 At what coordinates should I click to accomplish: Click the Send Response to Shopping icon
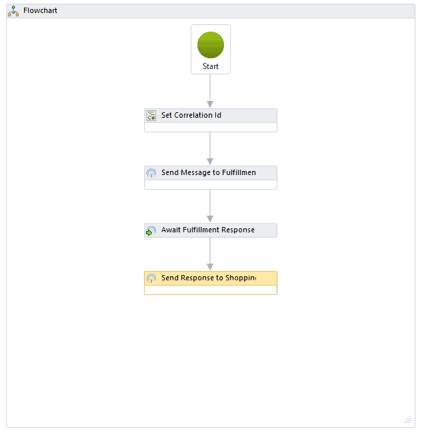(x=151, y=278)
